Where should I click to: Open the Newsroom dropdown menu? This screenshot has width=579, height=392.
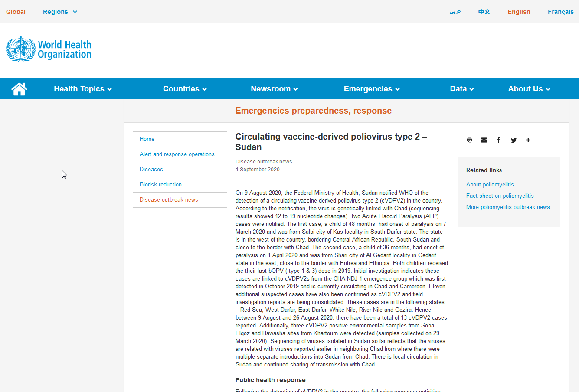point(274,89)
